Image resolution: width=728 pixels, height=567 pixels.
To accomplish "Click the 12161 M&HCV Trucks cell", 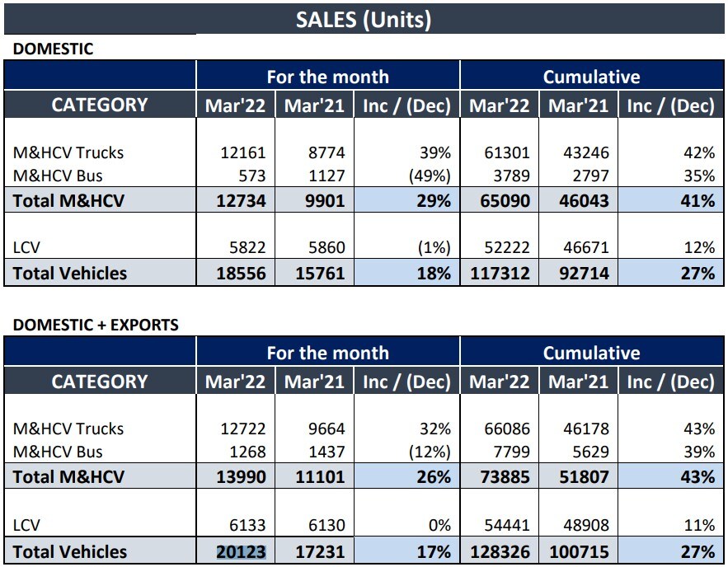I will [243, 152].
